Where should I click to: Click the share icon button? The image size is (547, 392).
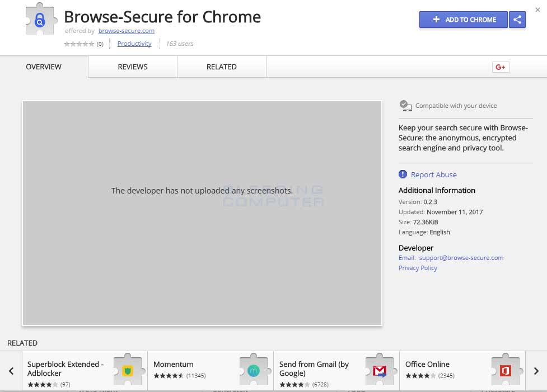click(517, 20)
